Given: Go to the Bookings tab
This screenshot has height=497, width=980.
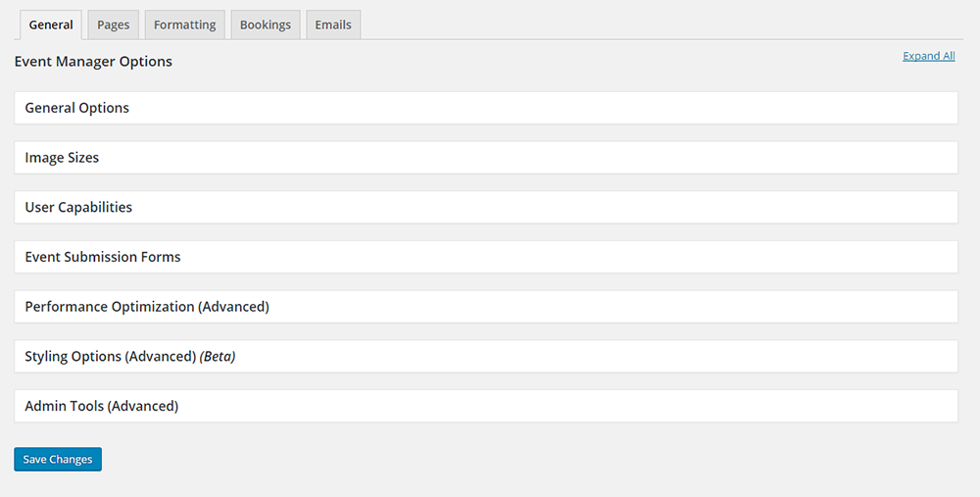Looking at the screenshot, I should click(266, 25).
